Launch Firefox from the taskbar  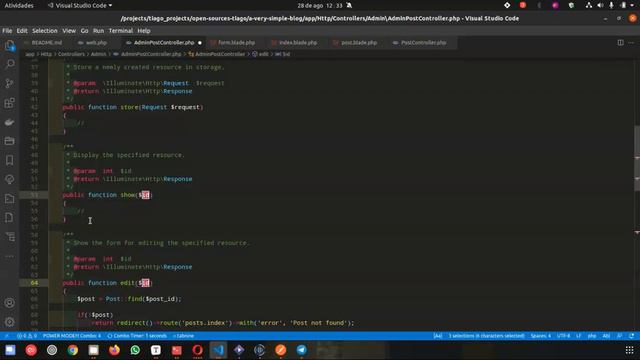tap(114, 350)
